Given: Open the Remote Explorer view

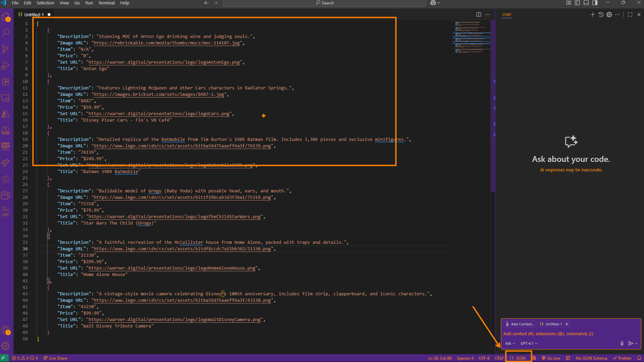Looking at the screenshot, I should (x=6, y=98).
